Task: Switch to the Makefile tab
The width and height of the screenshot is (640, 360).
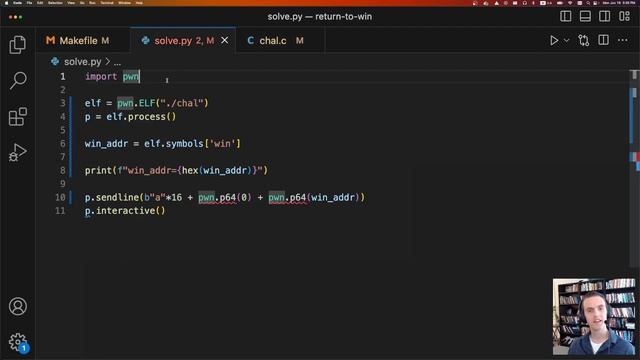Action: [83, 40]
